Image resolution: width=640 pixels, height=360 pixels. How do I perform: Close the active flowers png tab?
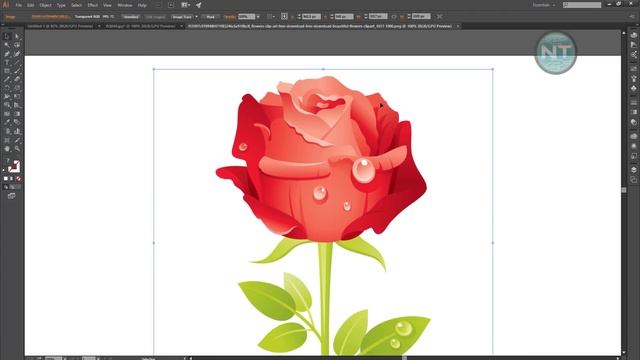(458, 26)
